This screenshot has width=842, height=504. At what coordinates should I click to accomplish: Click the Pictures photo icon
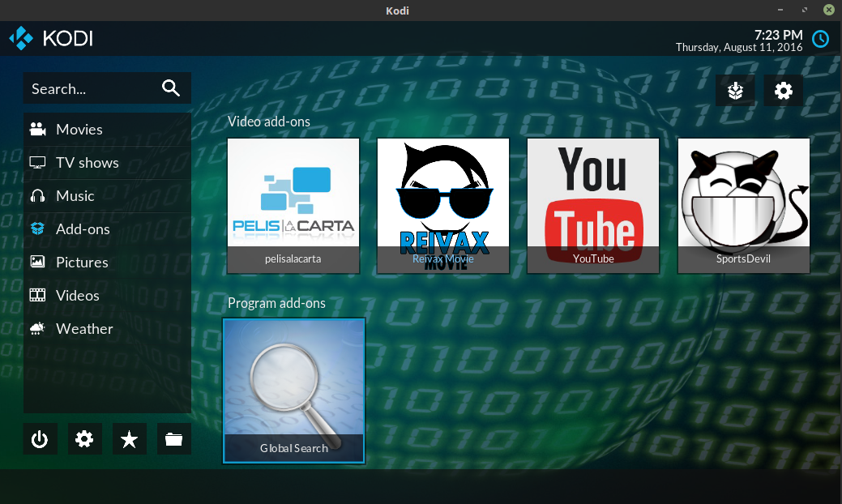pos(37,262)
